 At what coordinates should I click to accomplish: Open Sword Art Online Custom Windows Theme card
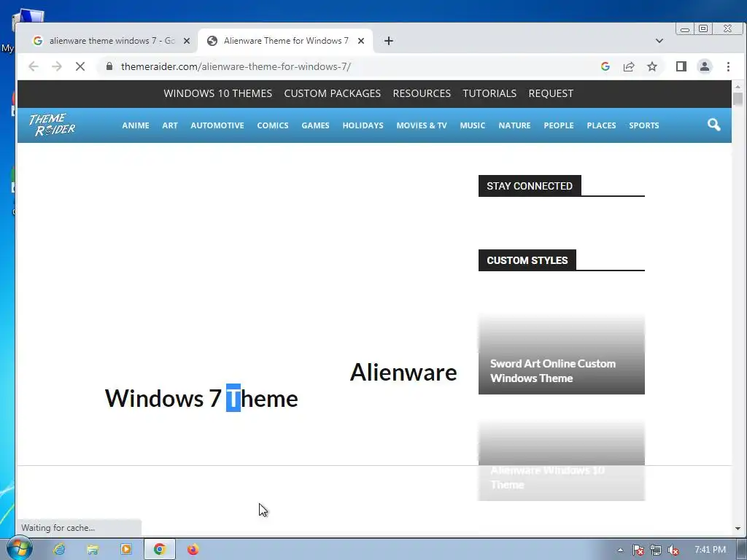tap(561, 355)
